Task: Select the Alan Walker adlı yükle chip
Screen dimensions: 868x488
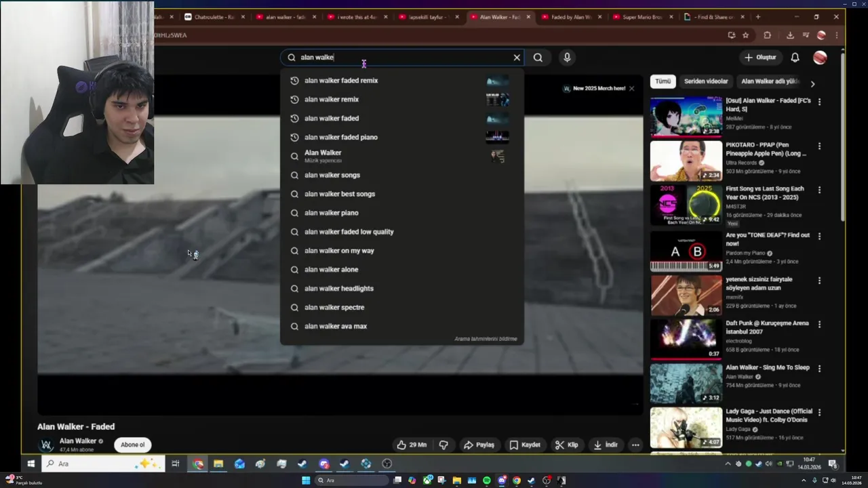Action: 770,81
